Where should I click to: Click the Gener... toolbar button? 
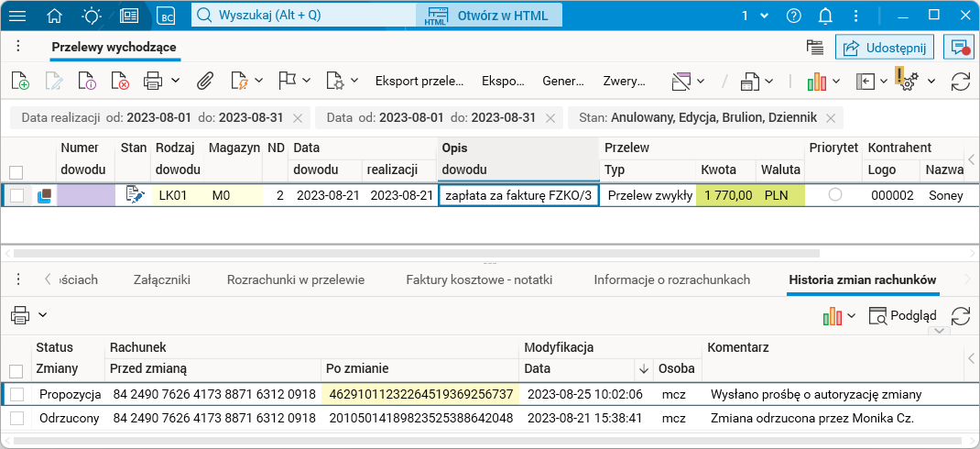click(563, 81)
